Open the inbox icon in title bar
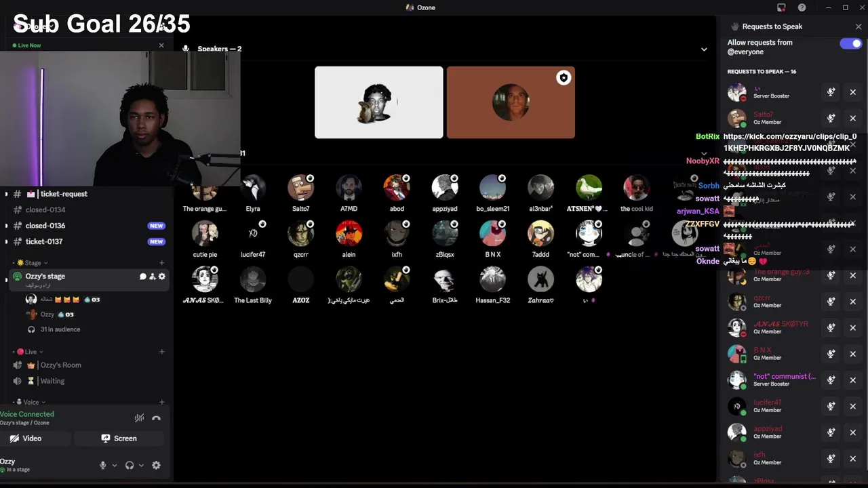Screen dimensions: 868x488 point(781,7)
